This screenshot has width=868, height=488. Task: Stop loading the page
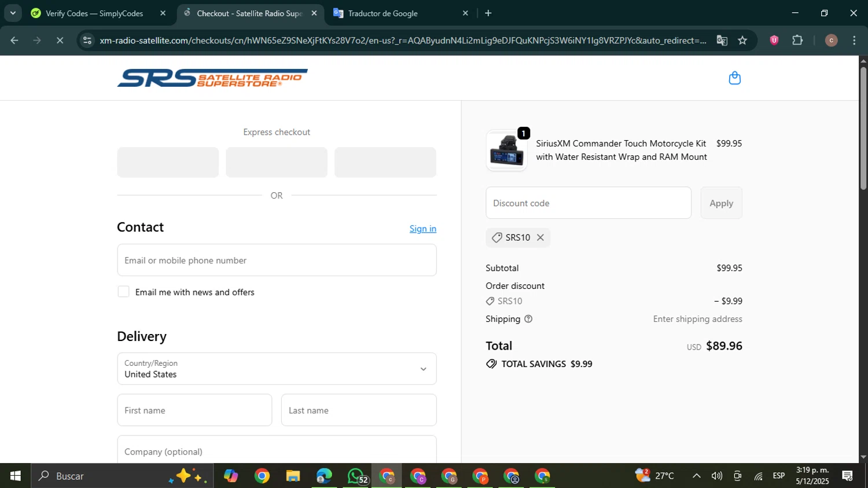(60, 40)
